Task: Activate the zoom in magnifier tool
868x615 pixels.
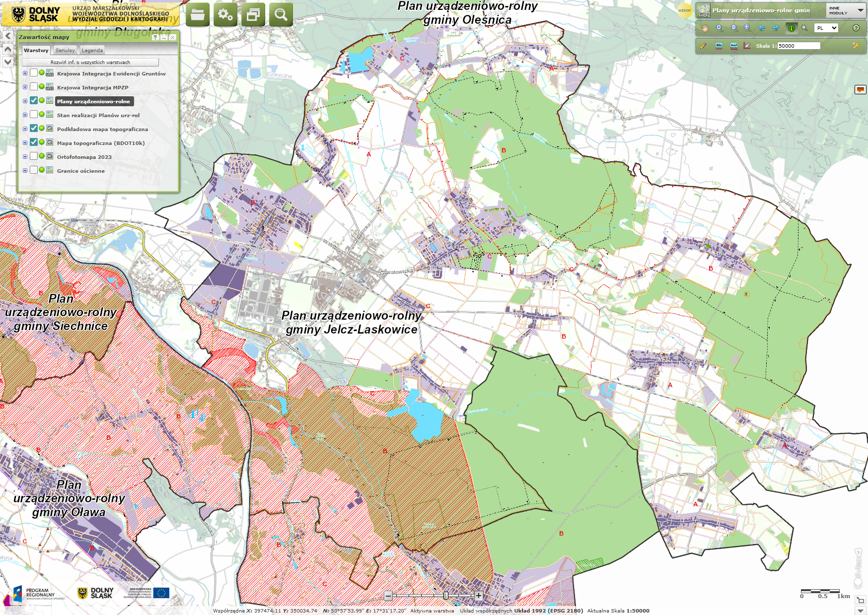Action: (720, 28)
